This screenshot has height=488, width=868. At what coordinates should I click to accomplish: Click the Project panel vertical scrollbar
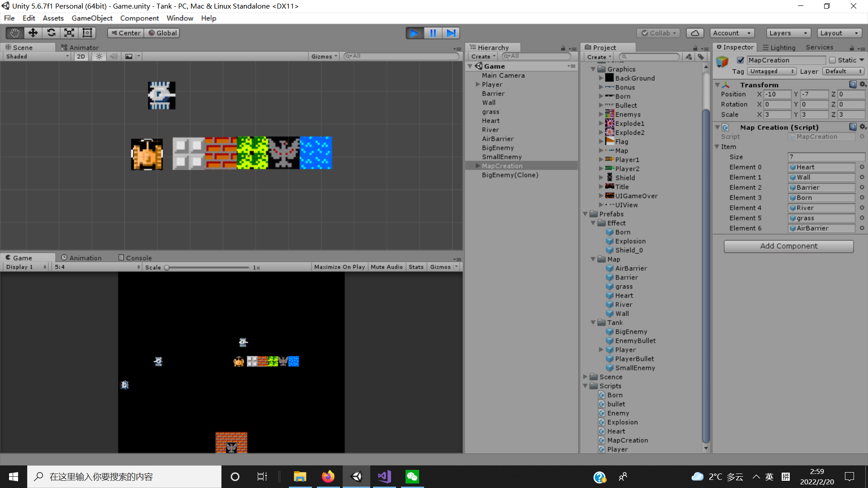click(x=706, y=276)
